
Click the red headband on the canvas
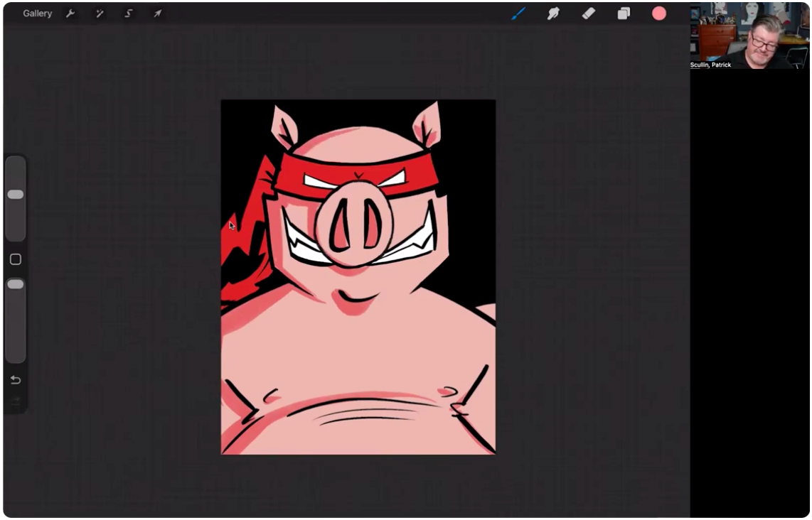358,176
